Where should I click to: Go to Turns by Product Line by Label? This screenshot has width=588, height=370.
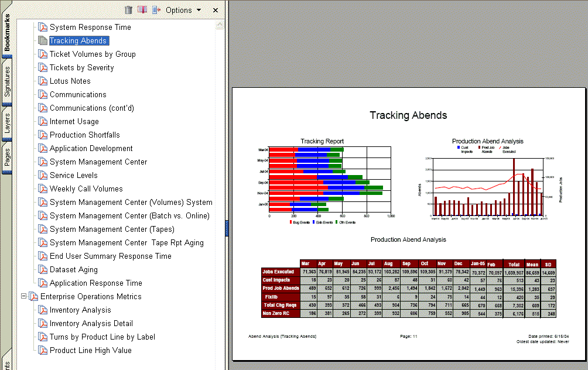pos(102,337)
